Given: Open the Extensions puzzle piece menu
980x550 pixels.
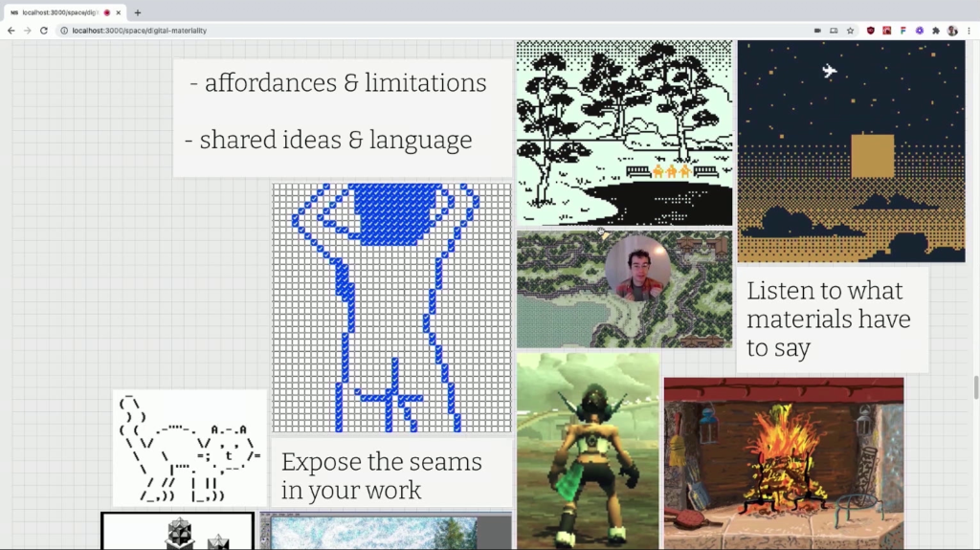Looking at the screenshot, I should (936, 31).
